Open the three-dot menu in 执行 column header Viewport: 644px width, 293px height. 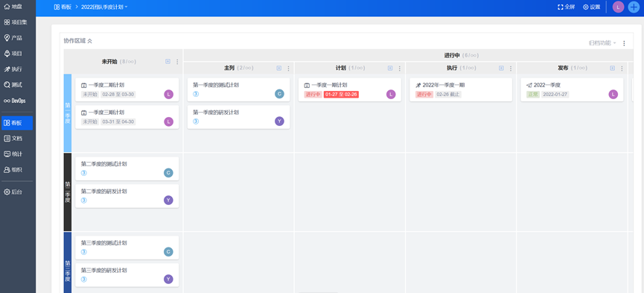511,69
